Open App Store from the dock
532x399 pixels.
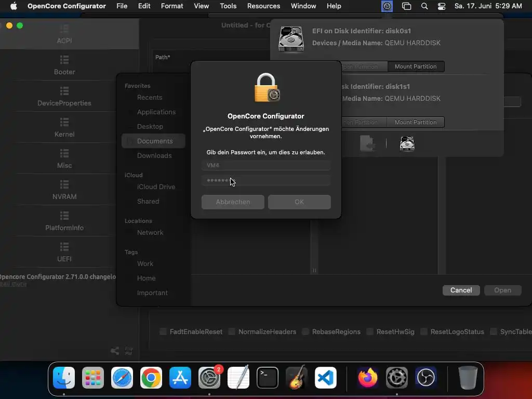[x=180, y=378]
